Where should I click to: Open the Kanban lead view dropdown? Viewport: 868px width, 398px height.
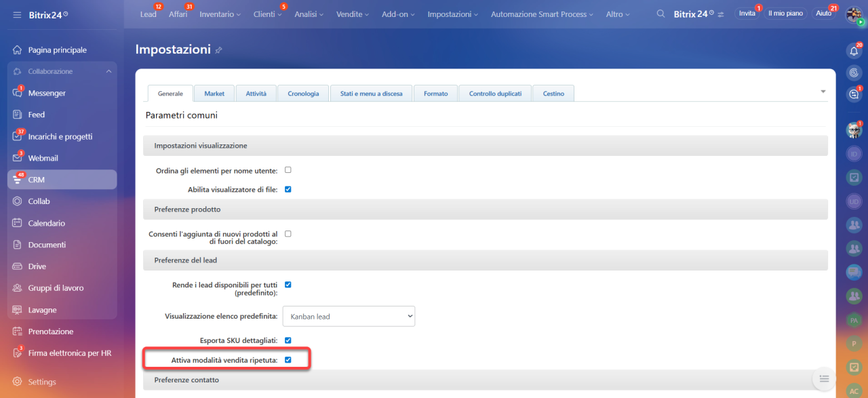[349, 316]
